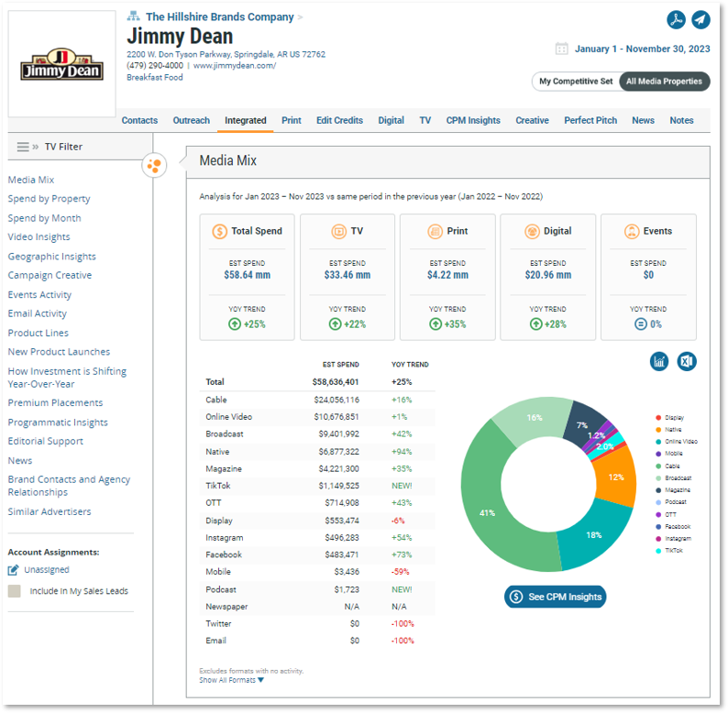Screen dimensions: 728x713
Task: Go to Product Lines in sidebar
Action: pyautogui.click(x=39, y=333)
